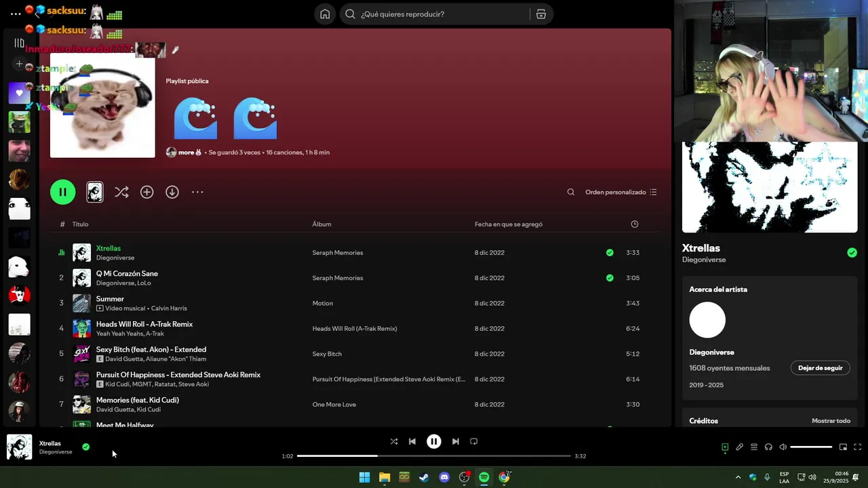Select the Summer track row
This screenshot has width=868, height=488.
(355, 303)
